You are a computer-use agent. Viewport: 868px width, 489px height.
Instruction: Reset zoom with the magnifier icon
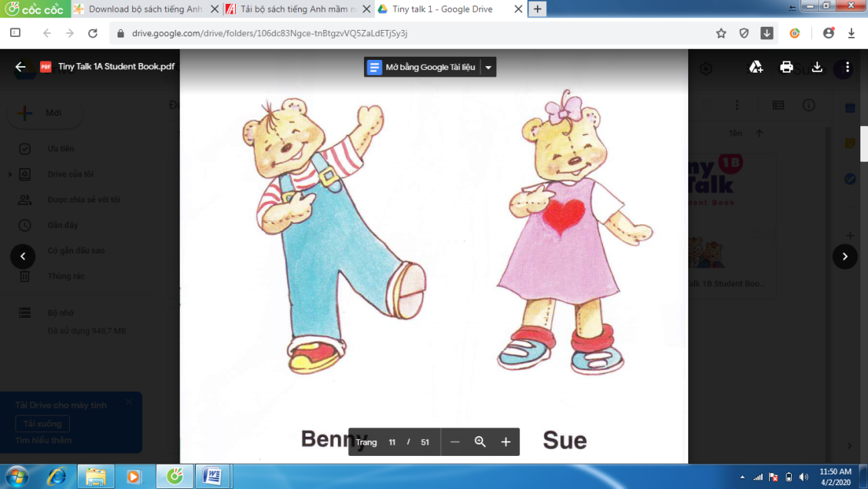point(480,441)
